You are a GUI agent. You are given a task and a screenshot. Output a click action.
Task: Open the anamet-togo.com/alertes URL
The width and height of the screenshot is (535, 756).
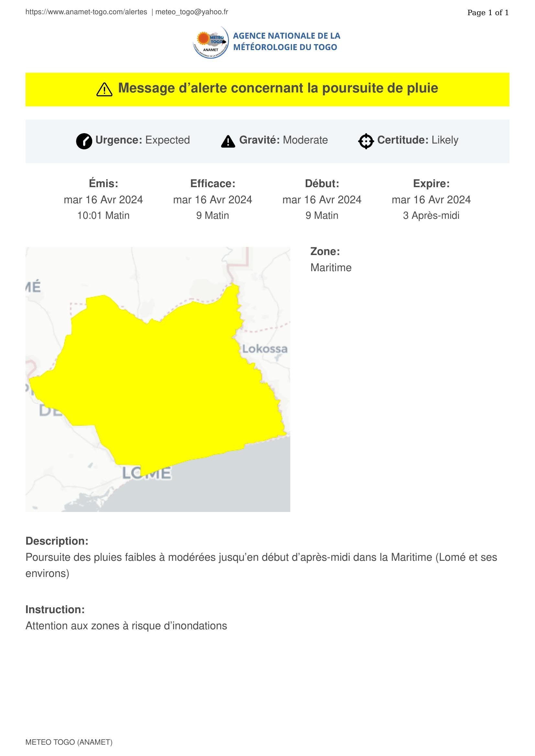tap(86, 12)
